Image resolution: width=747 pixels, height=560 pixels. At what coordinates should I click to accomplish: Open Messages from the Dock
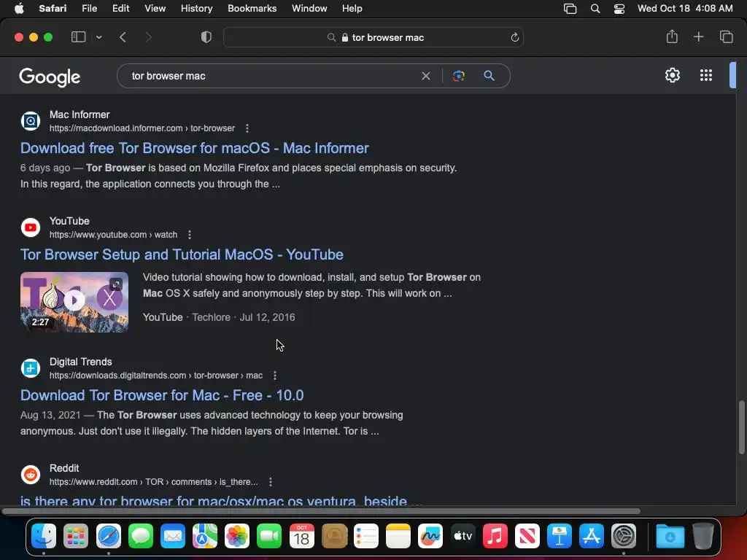[141, 536]
